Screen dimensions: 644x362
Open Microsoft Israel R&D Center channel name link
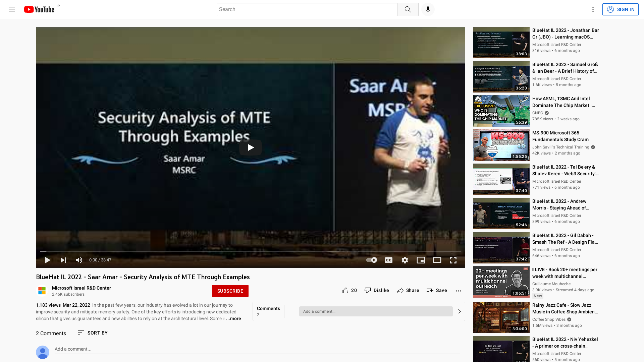[82, 288]
